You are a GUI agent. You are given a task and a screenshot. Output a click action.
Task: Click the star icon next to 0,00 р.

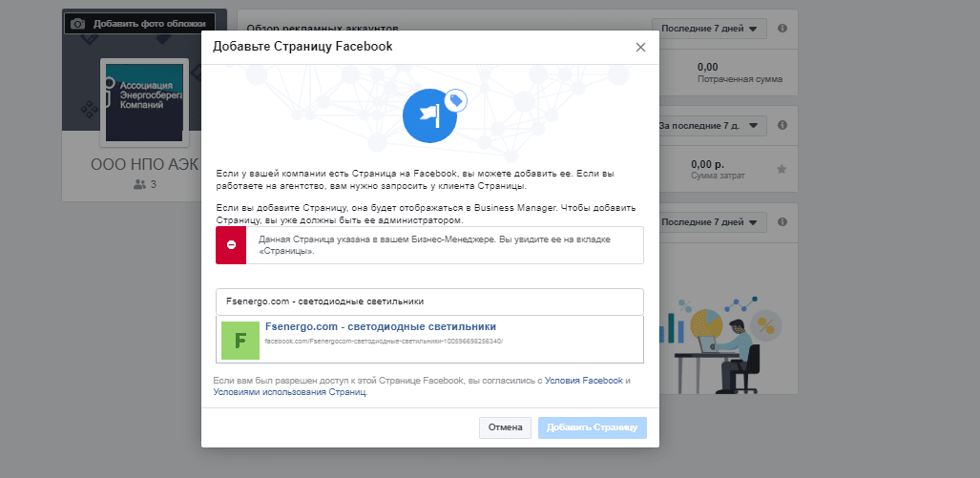pyautogui.click(x=782, y=169)
